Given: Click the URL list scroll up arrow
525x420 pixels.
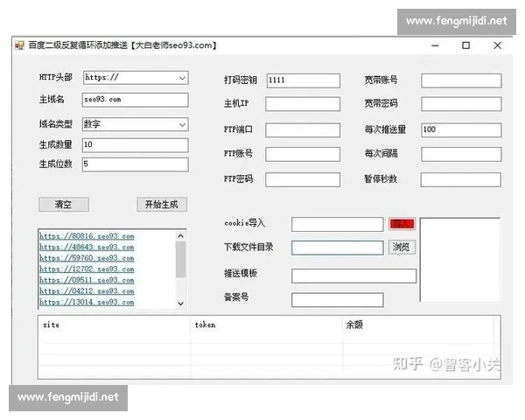Looking at the screenshot, I should 181,235.
